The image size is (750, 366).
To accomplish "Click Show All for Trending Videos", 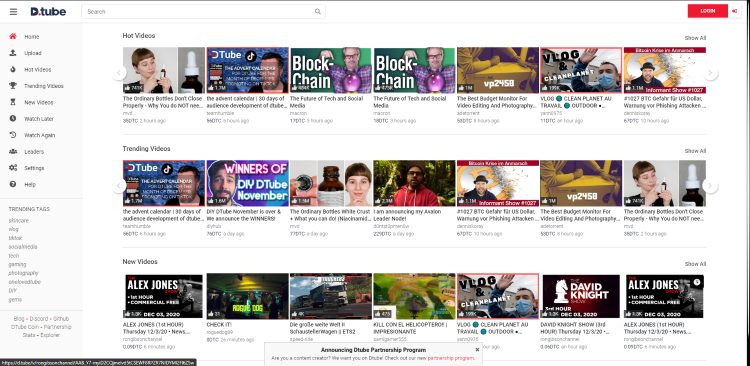I will [x=695, y=151].
